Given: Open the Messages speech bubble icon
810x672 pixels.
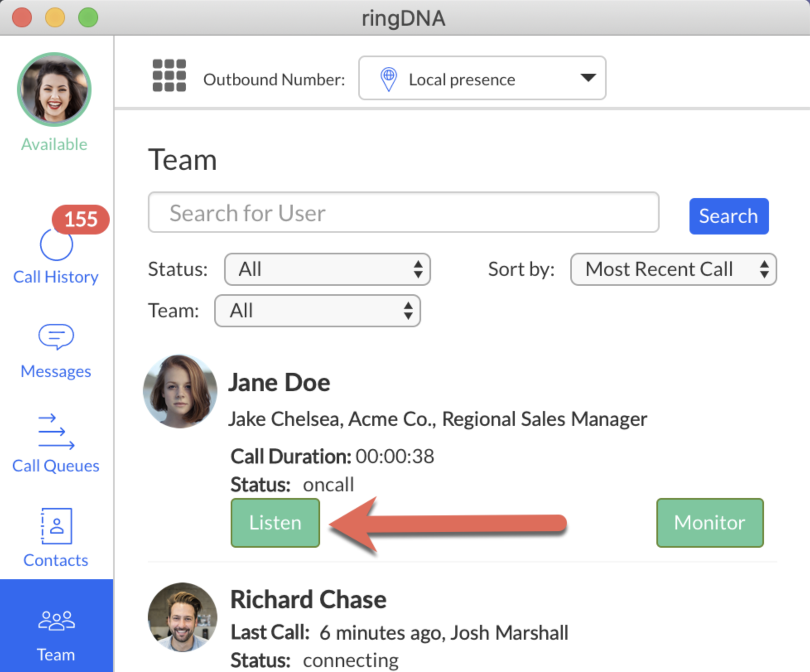Looking at the screenshot, I should [56, 337].
